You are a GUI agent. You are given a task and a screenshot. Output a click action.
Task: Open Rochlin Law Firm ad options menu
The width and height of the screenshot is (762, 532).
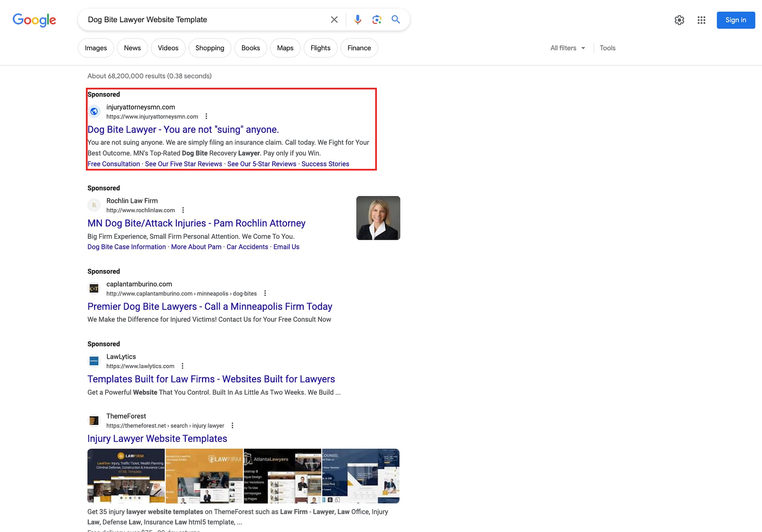(x=183, y=210)
